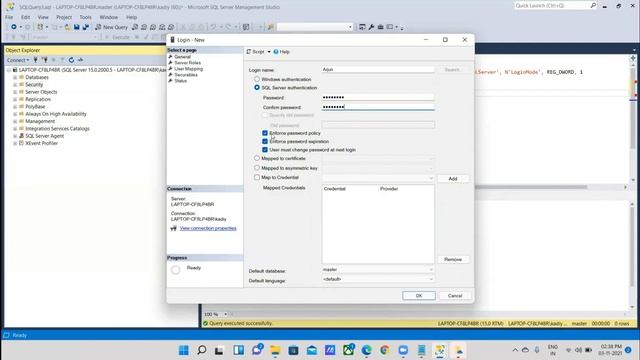Open the Default database dropdown
Screen dimensions: 640x360
[378, 269]
